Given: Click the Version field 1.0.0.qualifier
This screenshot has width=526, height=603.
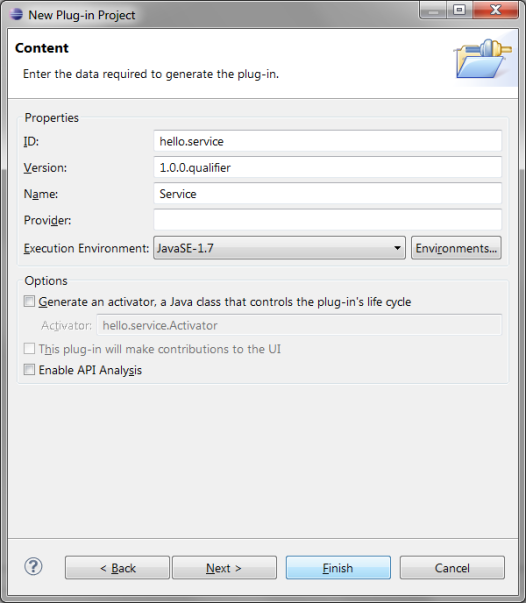Looking at the screenshot, I should (328, 167).
